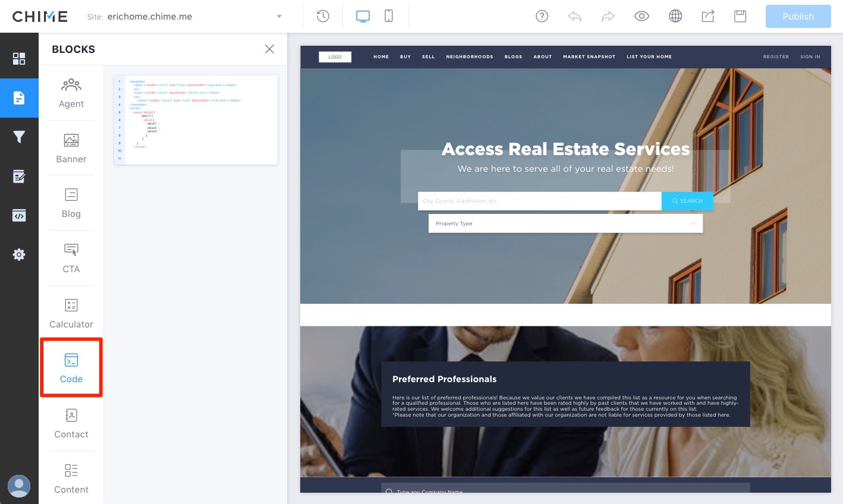This screenshot has width=843, height=504.
Task: Switch to mobile preview mode
Action: coord(389,16)
